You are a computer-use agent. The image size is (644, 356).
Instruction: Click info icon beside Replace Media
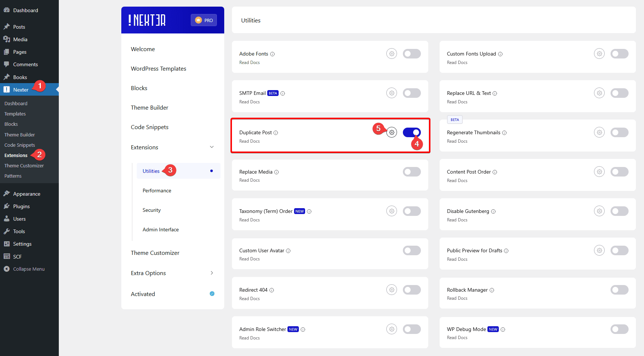[x=276, y=172]
